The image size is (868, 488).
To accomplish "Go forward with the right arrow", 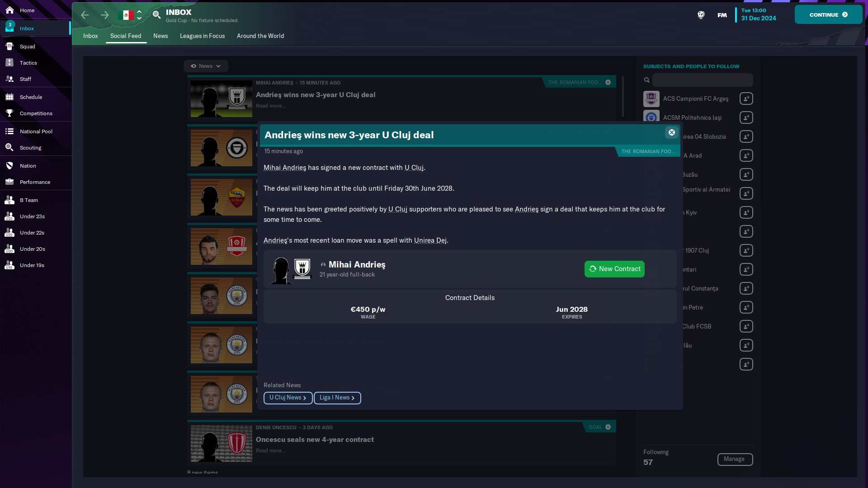I will 105,15.
